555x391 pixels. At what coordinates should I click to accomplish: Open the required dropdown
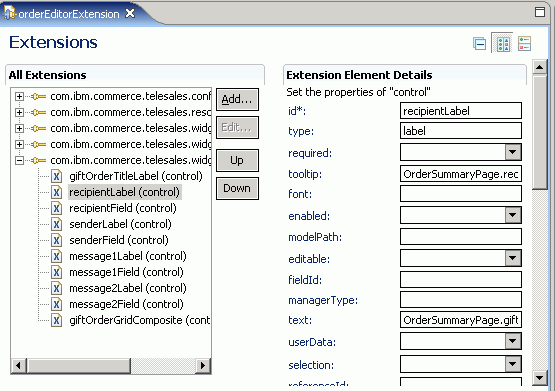pyautogui.click(x=513, y=152)
